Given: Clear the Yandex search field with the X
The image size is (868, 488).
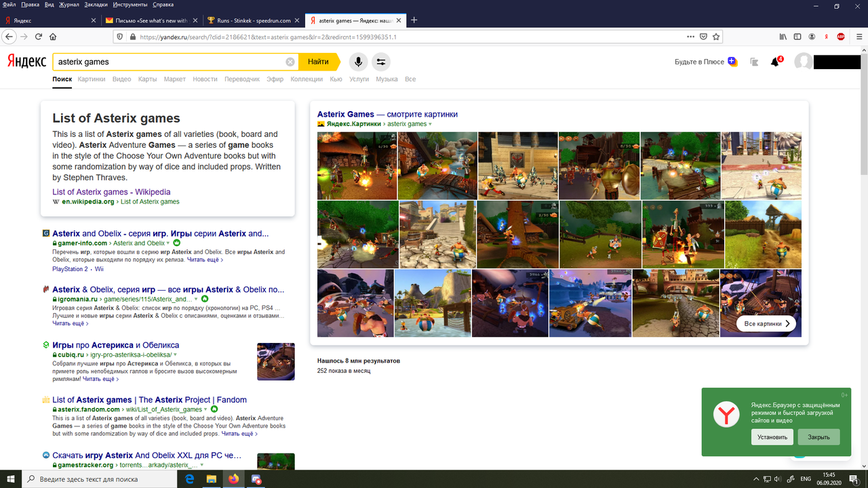Looking at the screenshot, I should (290, 62).
